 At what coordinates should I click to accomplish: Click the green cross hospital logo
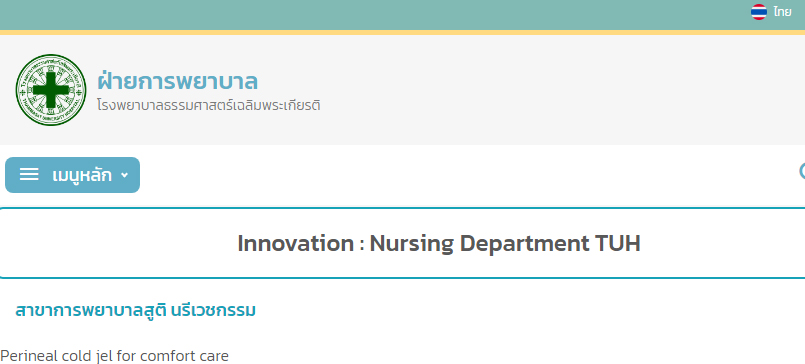pyautogui.click(x=51, y=90)
